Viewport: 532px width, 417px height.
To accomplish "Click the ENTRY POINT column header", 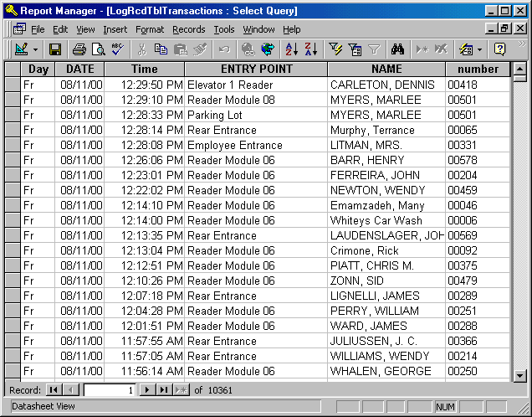I will [256, 69].
